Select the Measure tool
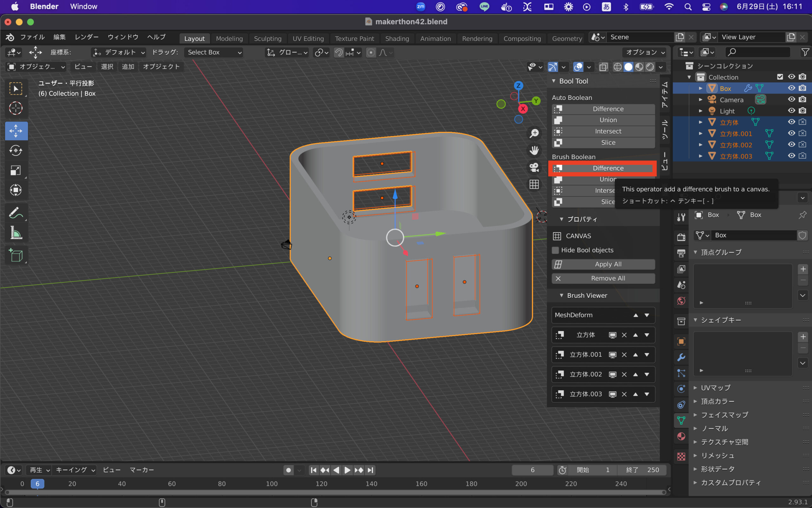Image resolution: width=812 pixels, height=508 pixels. pos(16,233)
